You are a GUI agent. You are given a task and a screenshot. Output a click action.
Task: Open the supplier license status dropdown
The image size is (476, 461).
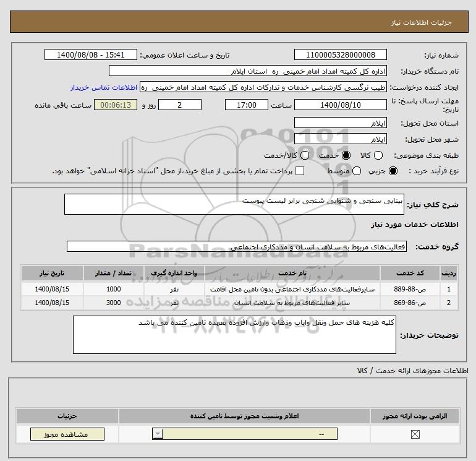click(x=245, y=434)
